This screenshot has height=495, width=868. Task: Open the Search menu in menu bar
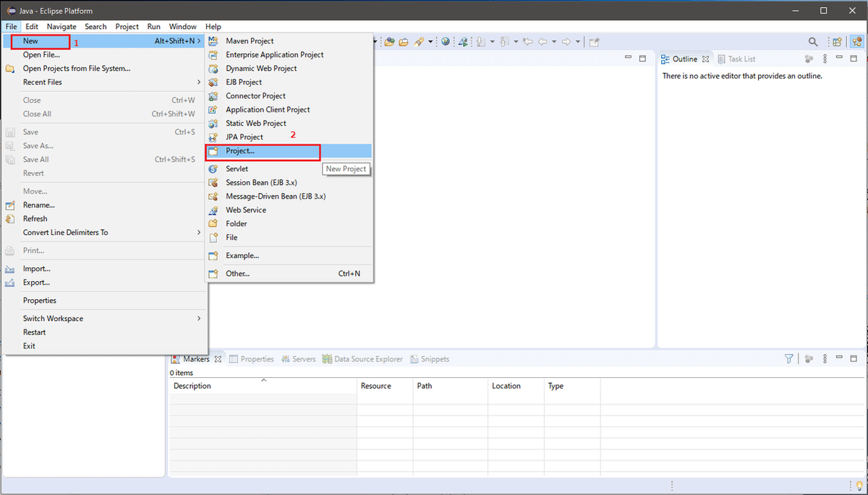pyautogui.click(x=95, y=27)
